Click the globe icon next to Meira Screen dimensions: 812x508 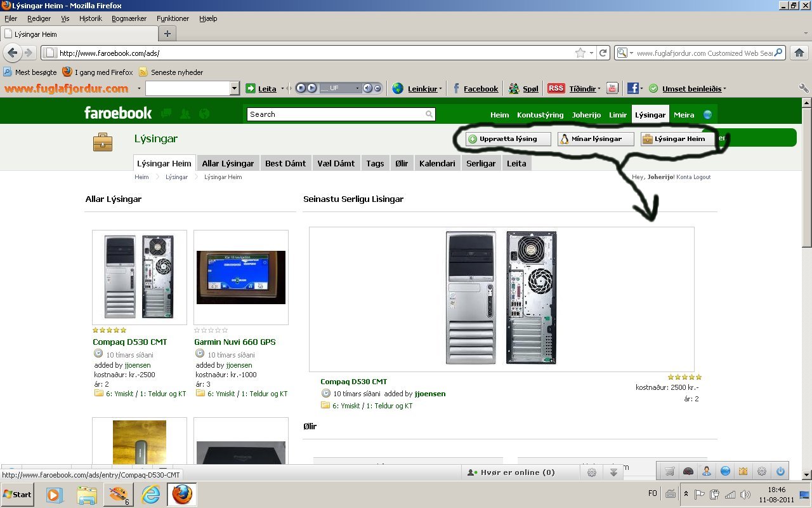pos(707,115)
